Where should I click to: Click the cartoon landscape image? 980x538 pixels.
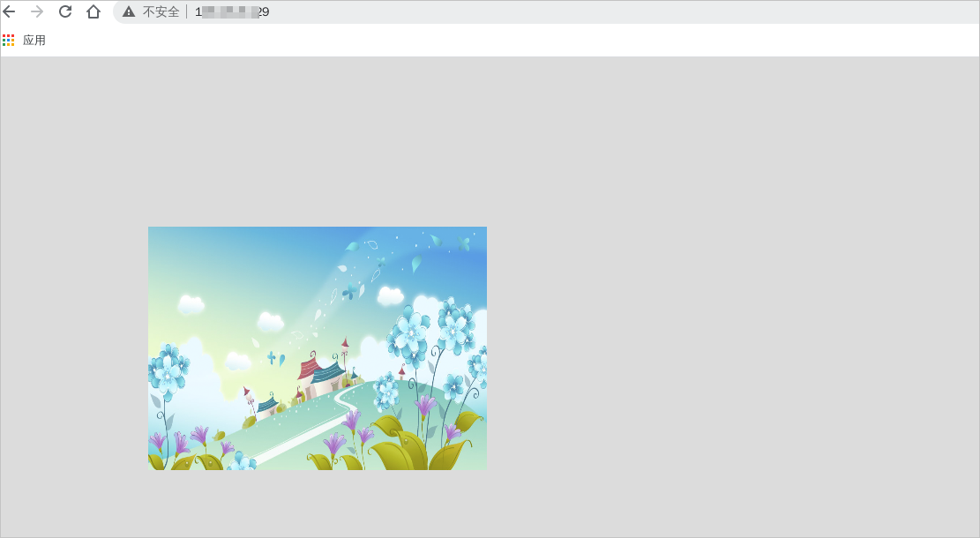[318, 347]
